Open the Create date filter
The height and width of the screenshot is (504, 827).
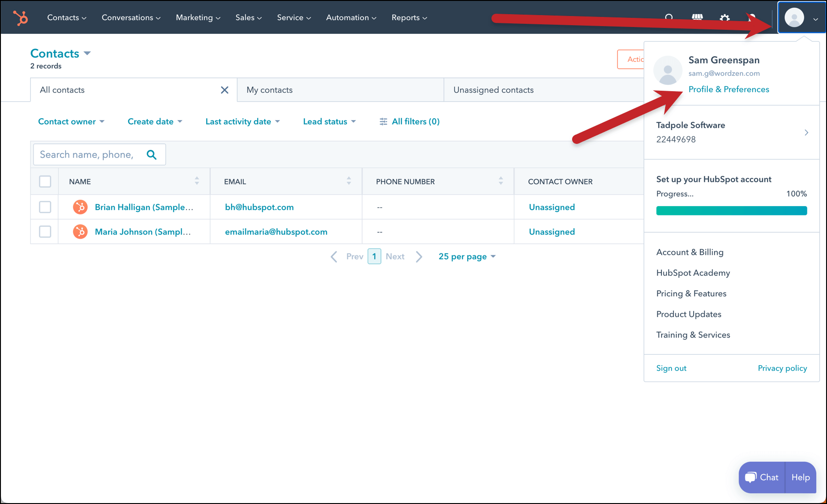[x=155, y=121]
